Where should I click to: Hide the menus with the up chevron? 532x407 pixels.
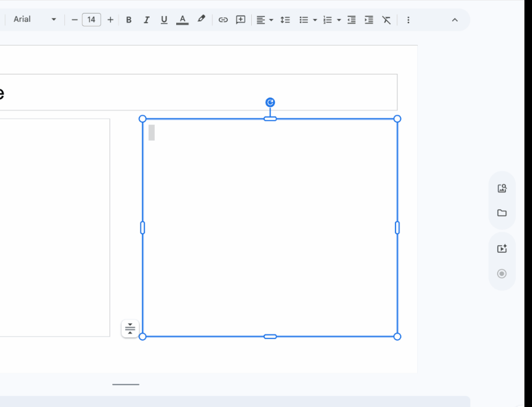[x=455, y=20]
